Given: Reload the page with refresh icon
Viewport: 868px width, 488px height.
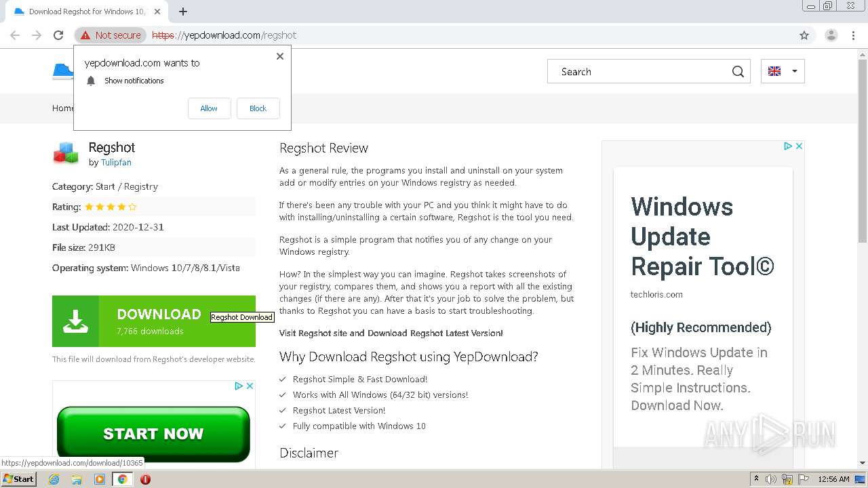Looking at the screenshot, I should [x=58, y=35].
